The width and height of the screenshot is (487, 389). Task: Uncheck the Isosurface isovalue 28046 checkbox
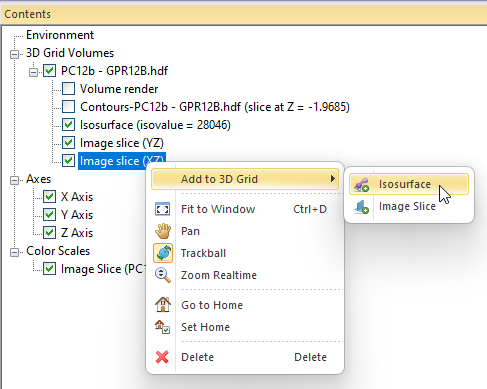pyautogui.click(x=69, y=125)
